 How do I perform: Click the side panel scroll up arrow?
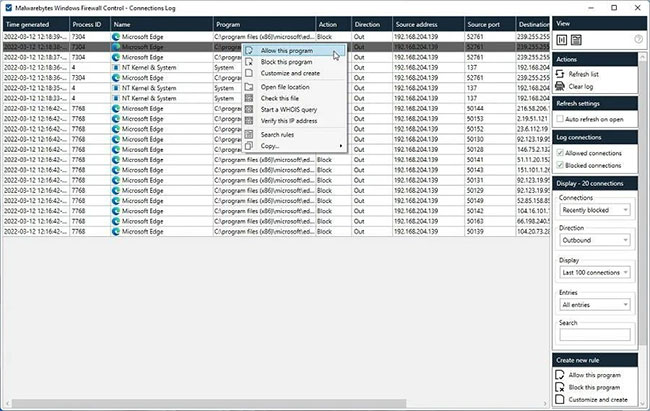[643, 56]
